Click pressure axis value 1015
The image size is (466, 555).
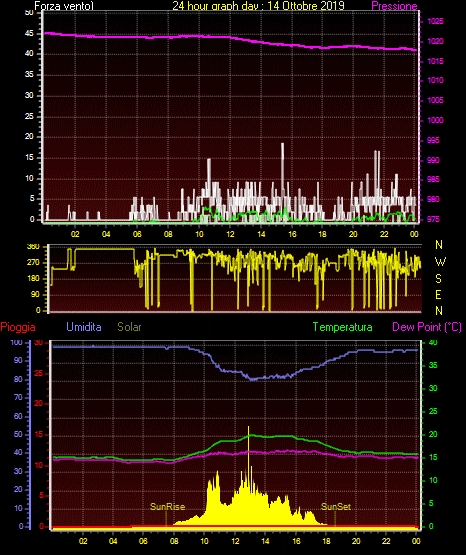click(x=435, y=61)
